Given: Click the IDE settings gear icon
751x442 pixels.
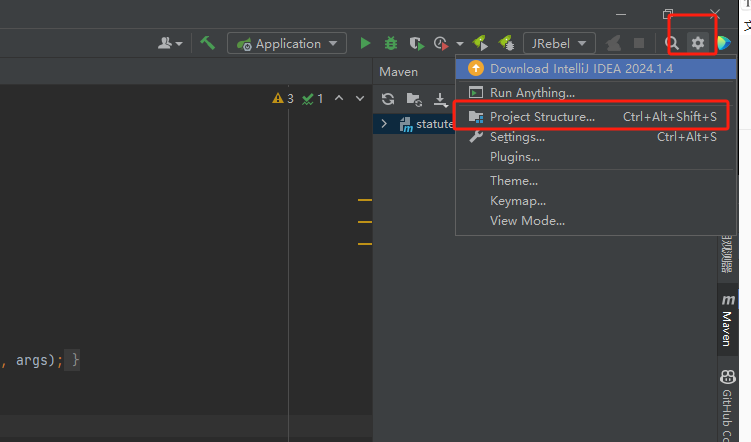Looking at the screenshot, I should (698, 43).
